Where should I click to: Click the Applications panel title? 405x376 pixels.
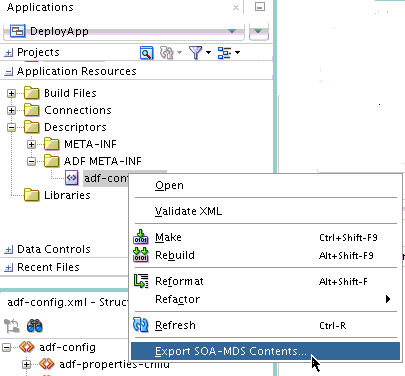click(x=40, y=7)
